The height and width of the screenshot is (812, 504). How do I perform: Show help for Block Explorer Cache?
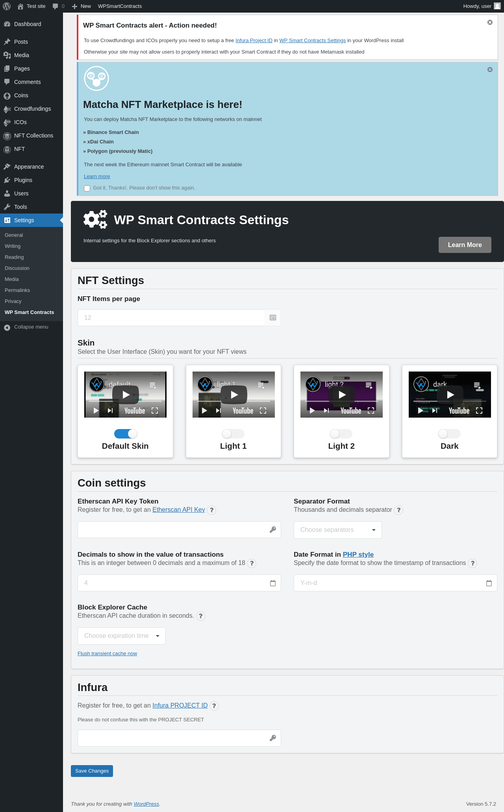[201, 616]
